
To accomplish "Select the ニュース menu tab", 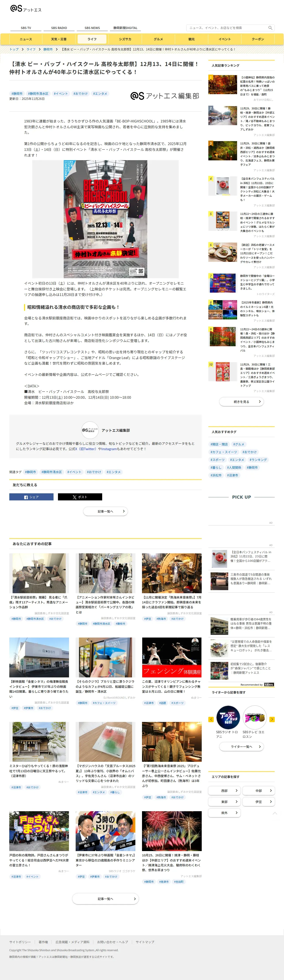I will tap(26, 39).
